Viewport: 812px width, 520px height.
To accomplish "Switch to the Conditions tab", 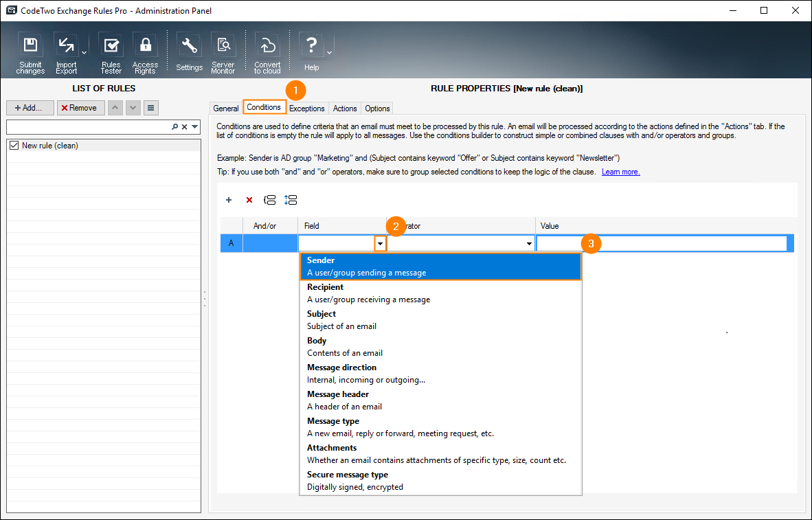I will [264, 107].
